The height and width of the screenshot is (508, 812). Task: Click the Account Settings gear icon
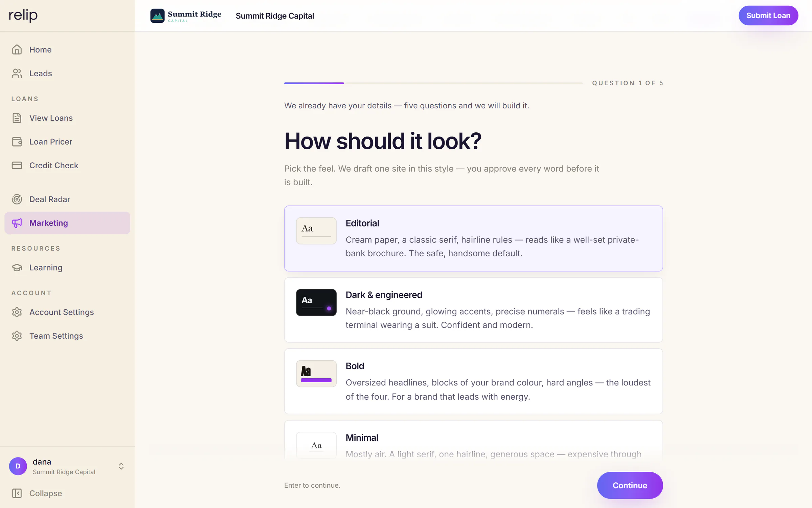click(x=17, y=312)
